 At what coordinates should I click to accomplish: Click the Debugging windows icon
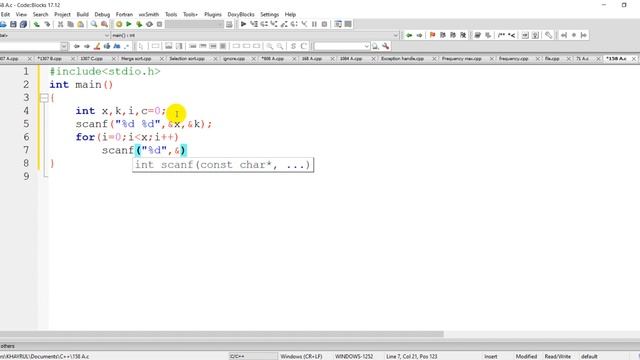pos(338,24)
